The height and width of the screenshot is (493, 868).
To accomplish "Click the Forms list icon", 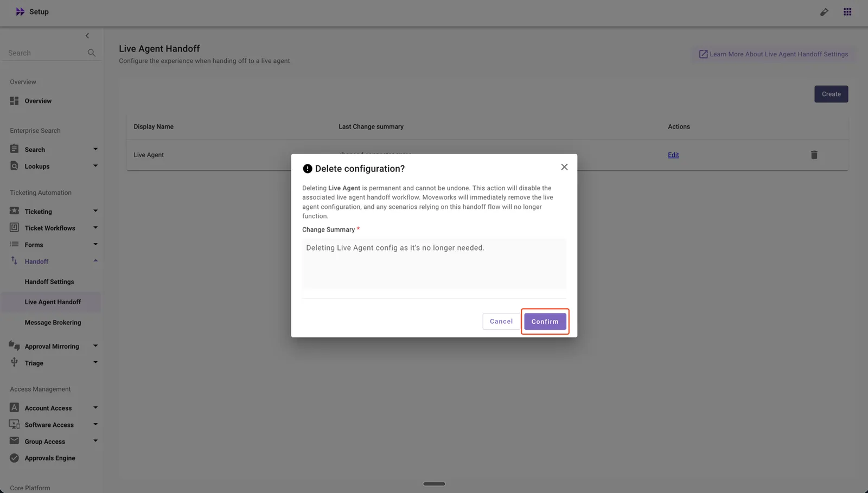I will 14,244.
